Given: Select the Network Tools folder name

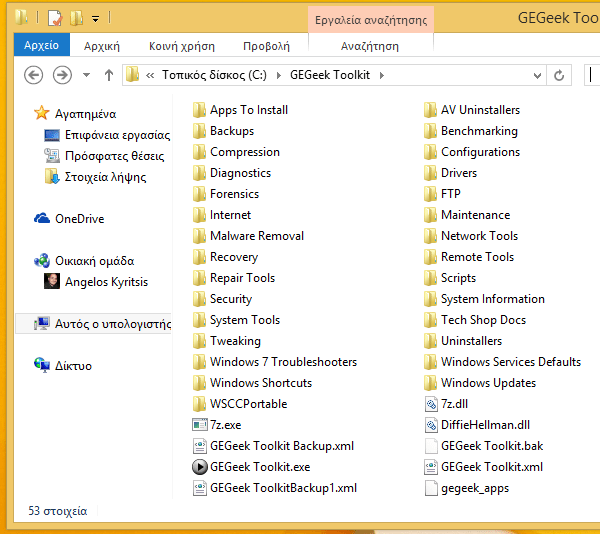Looking at the screenshot, I should coord(479,236).
